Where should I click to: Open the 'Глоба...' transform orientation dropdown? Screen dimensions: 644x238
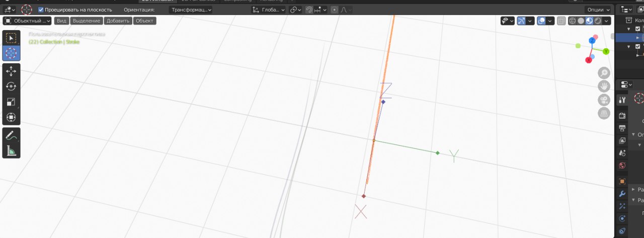[268, 10]
